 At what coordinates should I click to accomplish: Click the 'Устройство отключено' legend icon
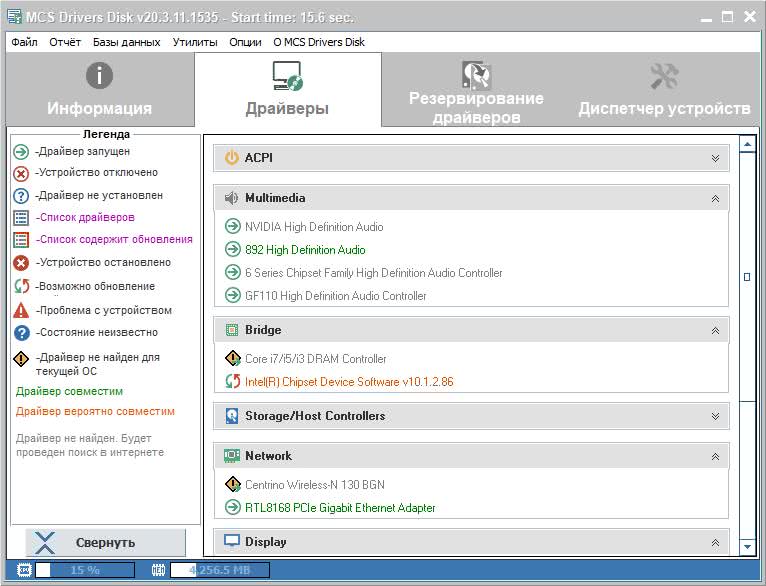coord(21,173)
